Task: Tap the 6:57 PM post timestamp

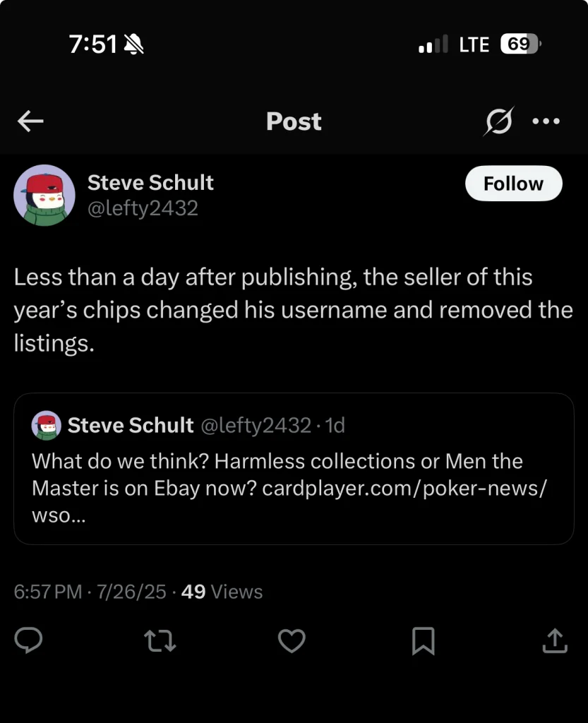Action: pyautogui.click(x=48, y=592)
